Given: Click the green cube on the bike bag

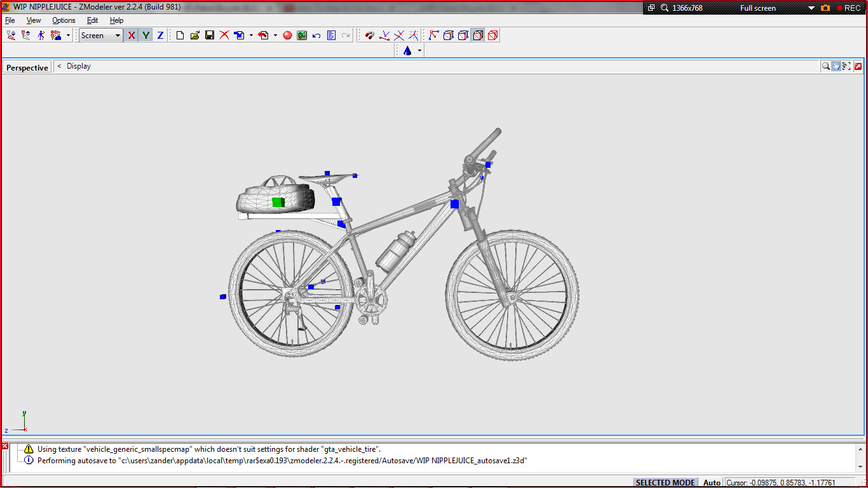Looking at the screenshot, I should 278,202.
